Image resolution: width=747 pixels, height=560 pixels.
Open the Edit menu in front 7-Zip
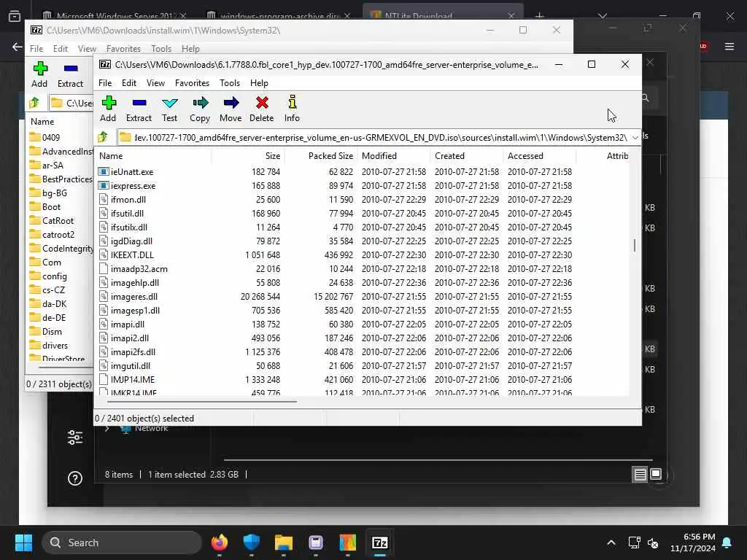point(129,83)
